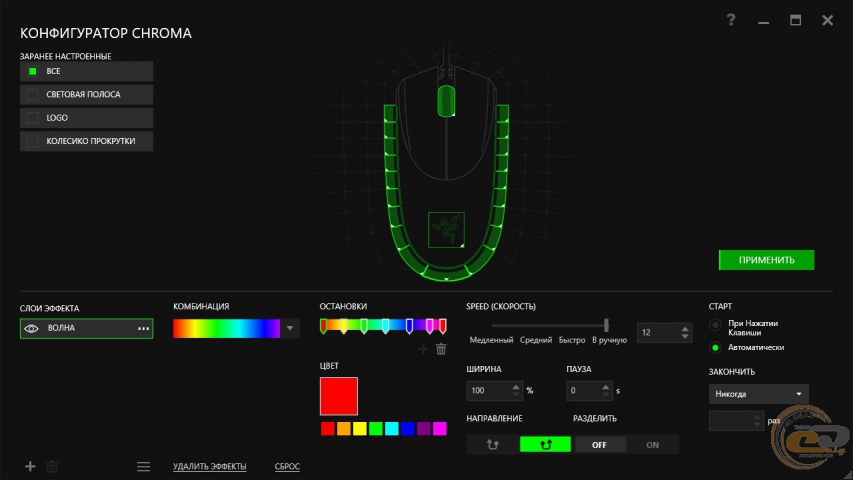This screenshot has height=480, width=853.
Task: Pick the yellow preset swatch
Action: pos(360,429)
